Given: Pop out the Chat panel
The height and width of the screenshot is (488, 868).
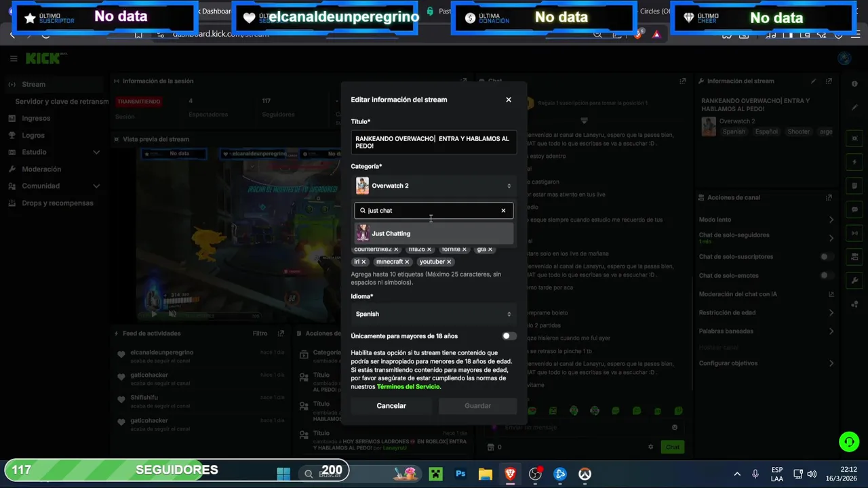Looking at the screenshot, I should pos(683,81).
